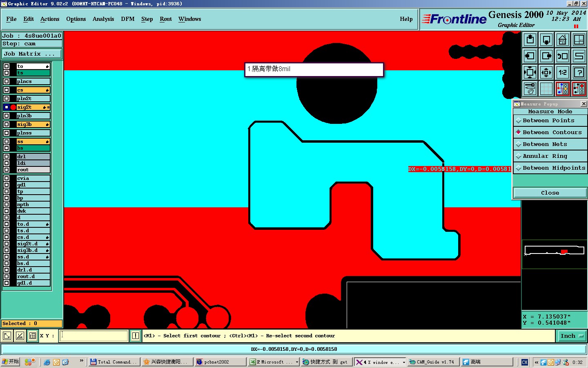Click the plnss layer name row
This screenshot has width=588, height=368.
(33, 133)
